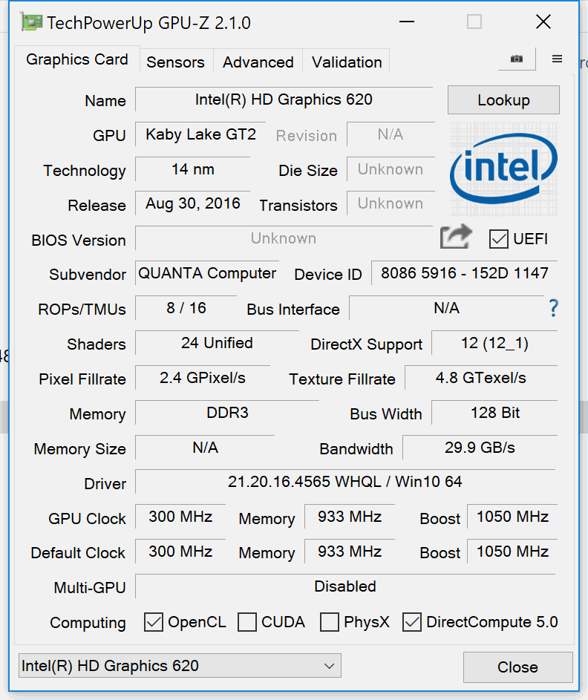588x700 pixels.
Task: Select the Graphics Card tab
Action: (x=76, y=59)
